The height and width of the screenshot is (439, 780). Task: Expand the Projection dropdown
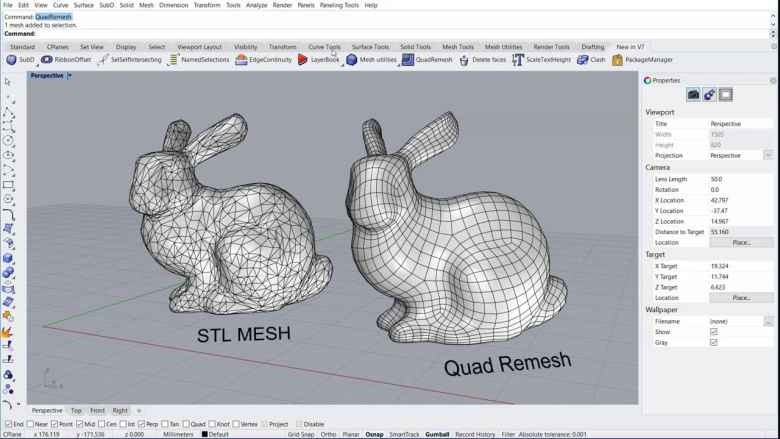(768, 155)
